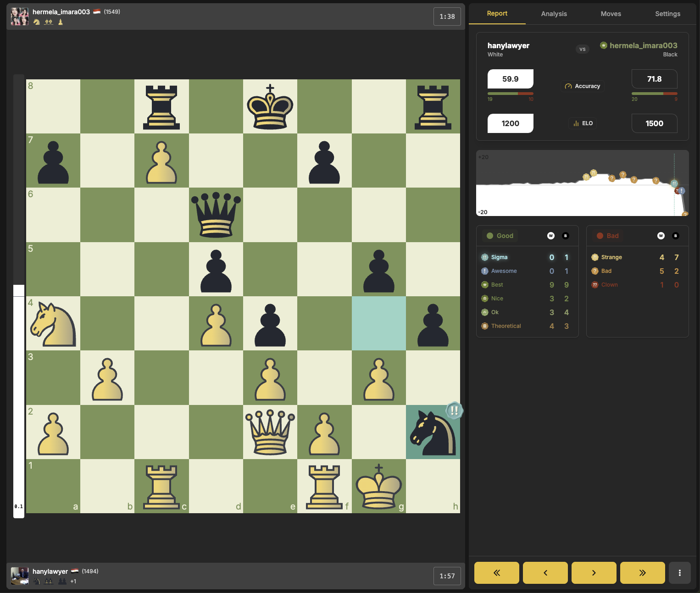Open the Settings tab

click(667, 14)
